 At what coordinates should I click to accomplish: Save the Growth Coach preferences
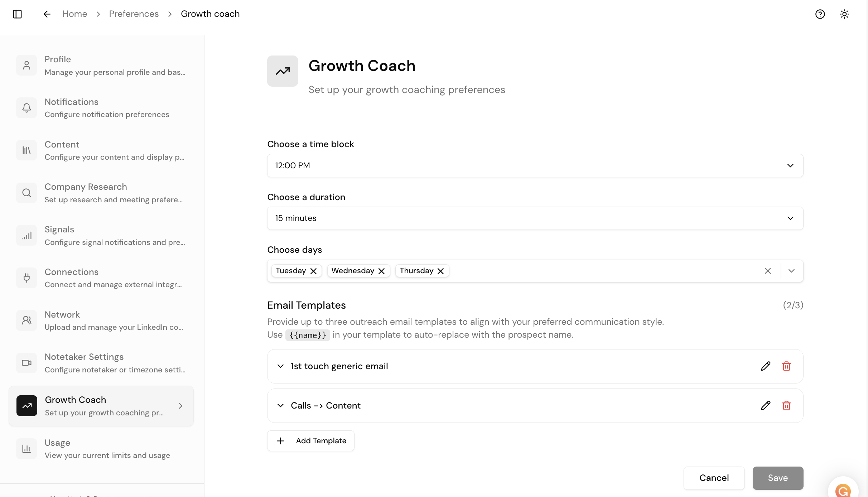tap(778, 478)
